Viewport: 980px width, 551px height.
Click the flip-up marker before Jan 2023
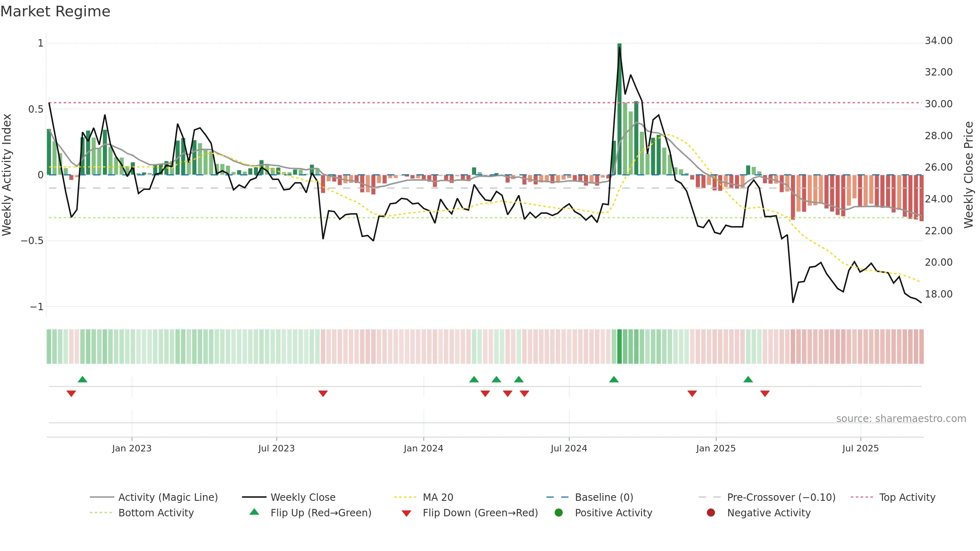point(82,379)
